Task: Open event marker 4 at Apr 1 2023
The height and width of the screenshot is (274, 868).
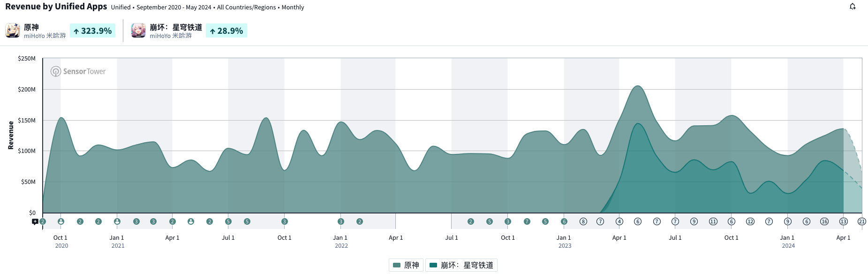Action: (x=619, y=221)
